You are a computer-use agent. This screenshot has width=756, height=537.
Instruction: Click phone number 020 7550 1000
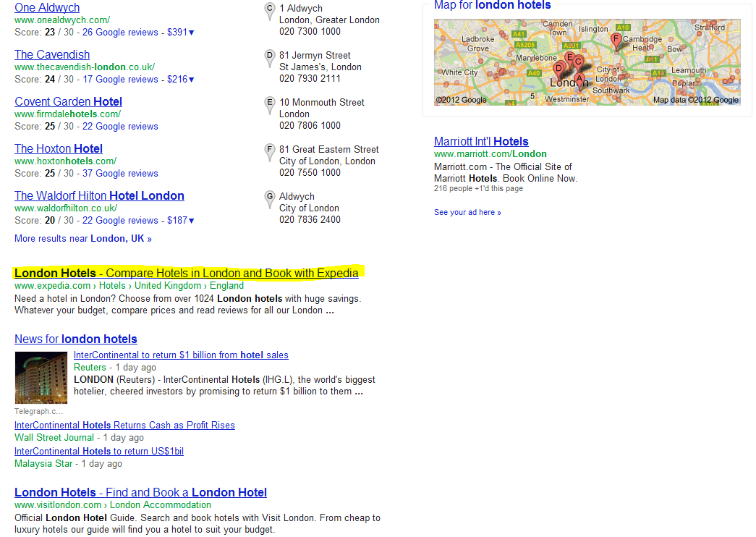(310, 173)
